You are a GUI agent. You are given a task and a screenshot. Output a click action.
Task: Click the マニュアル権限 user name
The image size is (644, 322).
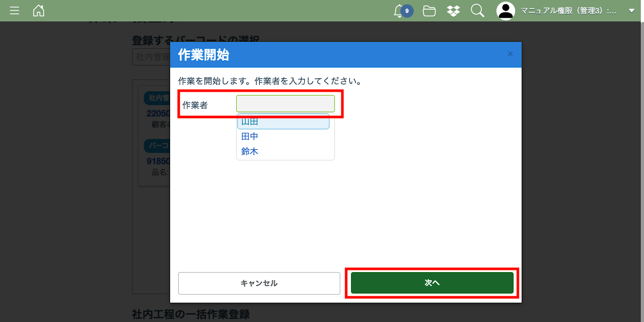tap(568, 11)
